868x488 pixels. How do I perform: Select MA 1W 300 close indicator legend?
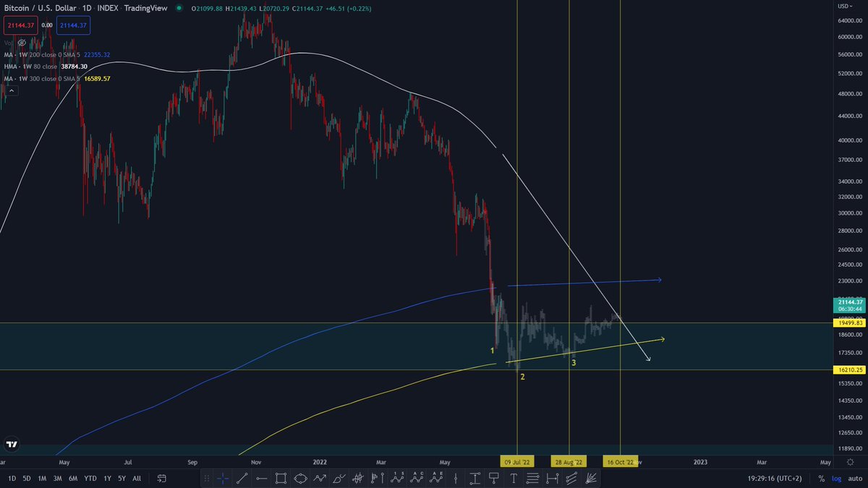click(42, 77)
